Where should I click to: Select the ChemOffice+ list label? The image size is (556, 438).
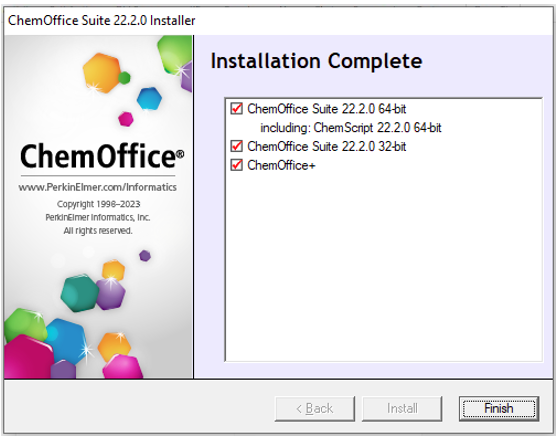[281, 165]
